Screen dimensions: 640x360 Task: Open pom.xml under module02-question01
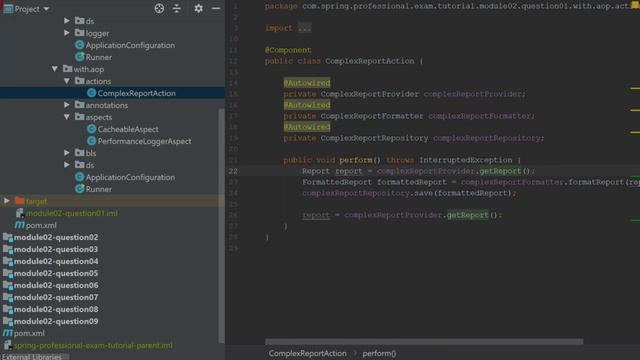pos(41,225)
